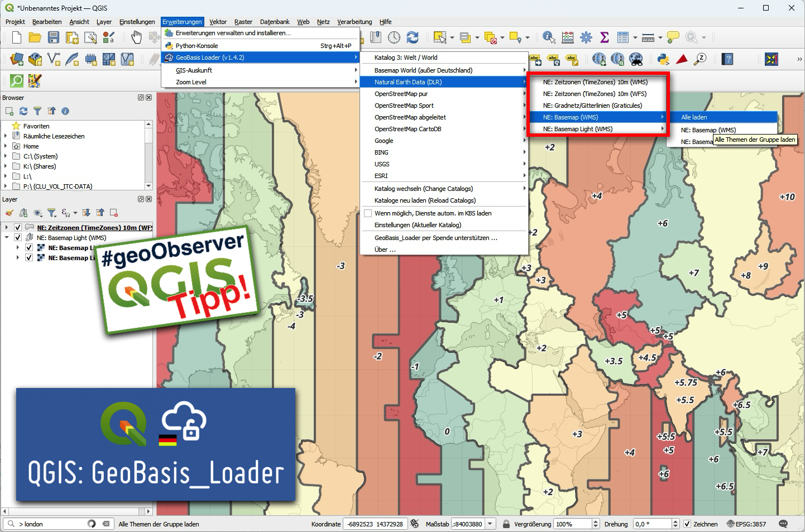The height and width of the screenshot is (532, 805).
Task: Open the new print layout tool
Action: pyautogui.click(x=72, y=37)
